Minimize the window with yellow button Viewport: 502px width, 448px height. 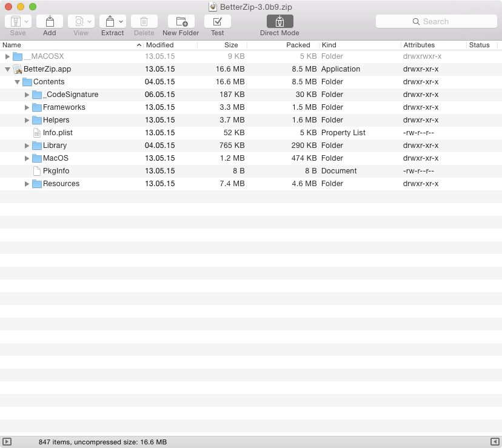[x=21, y=7]
